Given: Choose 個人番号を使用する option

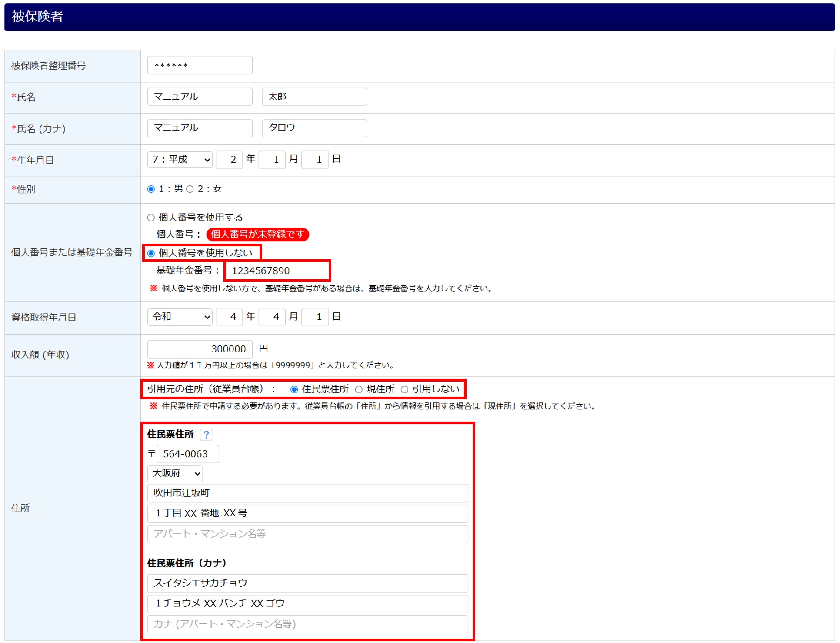Looking at the screenshot, I should click(151, 218).
